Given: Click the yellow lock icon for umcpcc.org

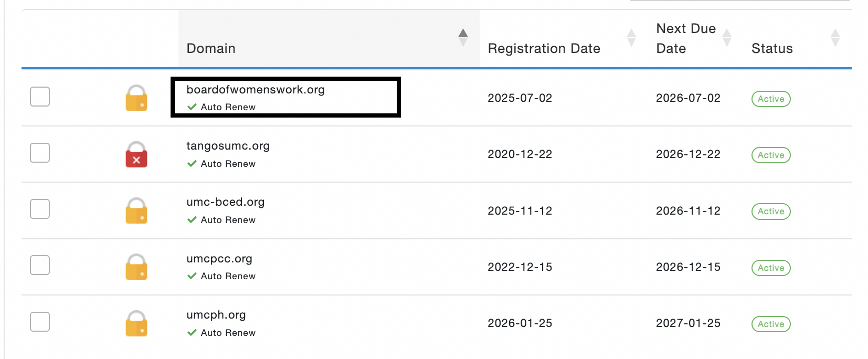Looking at the screenshot, I should (x=136, y=267).
